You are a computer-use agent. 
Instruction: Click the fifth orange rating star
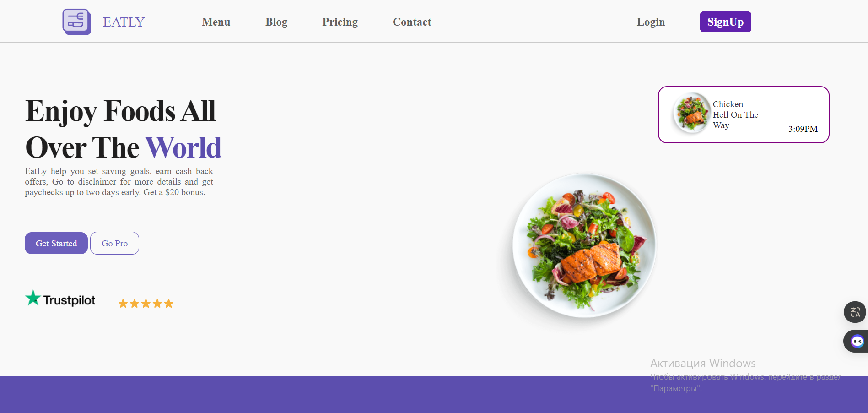pos(169,304)
